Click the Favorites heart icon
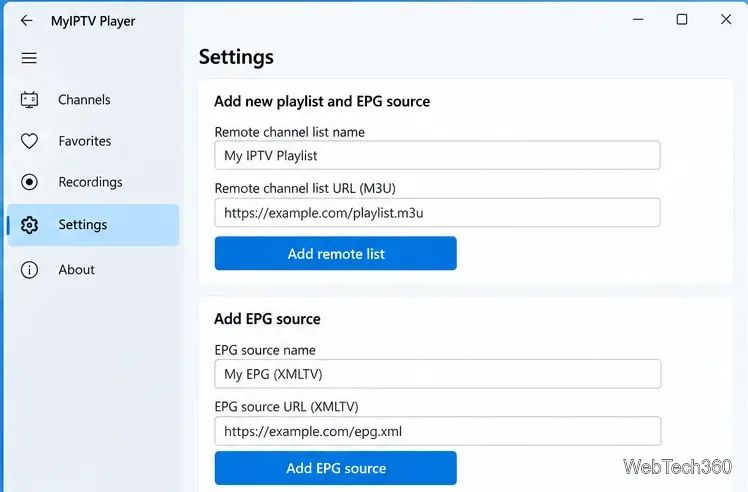748x492 pixels. [29, 141]
